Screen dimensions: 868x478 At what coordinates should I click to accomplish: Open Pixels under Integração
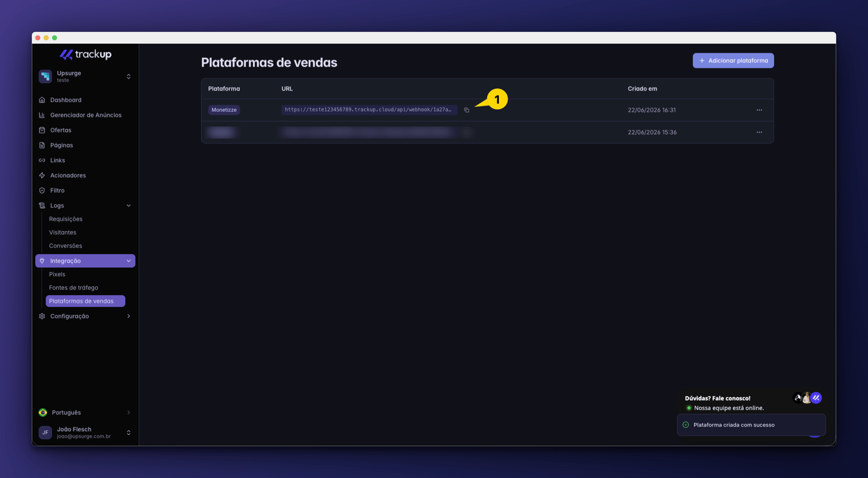click(x=57, y=274)
